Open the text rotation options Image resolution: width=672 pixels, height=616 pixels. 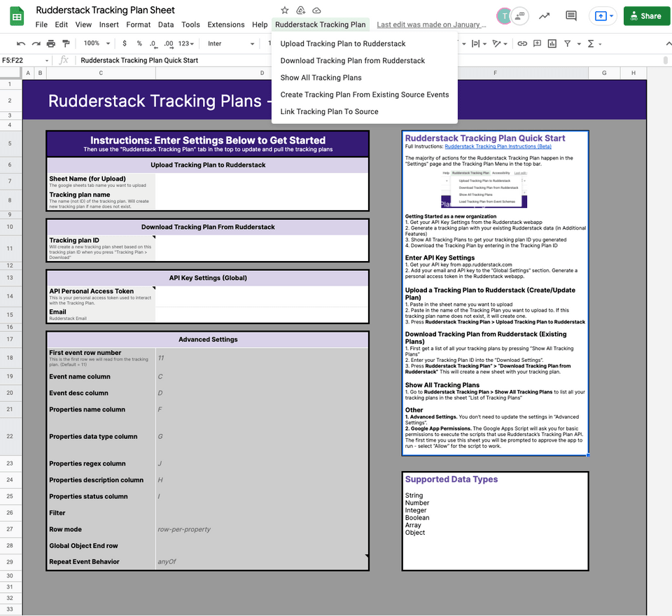500,43
